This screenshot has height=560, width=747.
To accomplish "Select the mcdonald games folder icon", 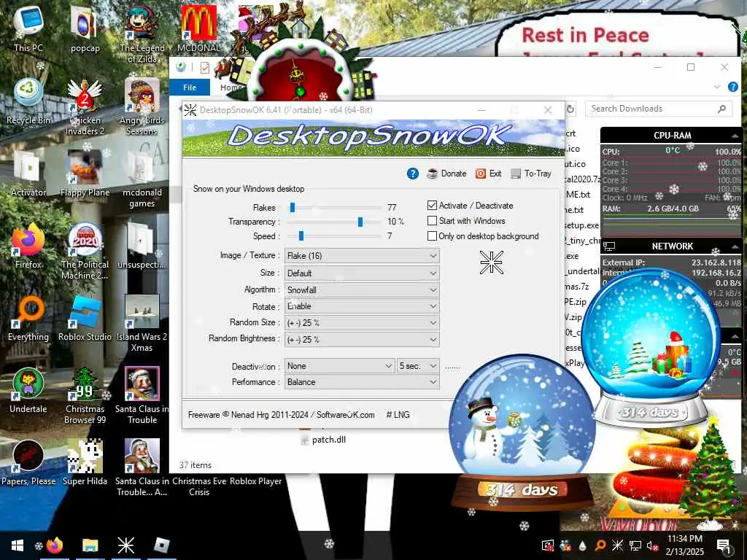I will [x=142, y=179].
